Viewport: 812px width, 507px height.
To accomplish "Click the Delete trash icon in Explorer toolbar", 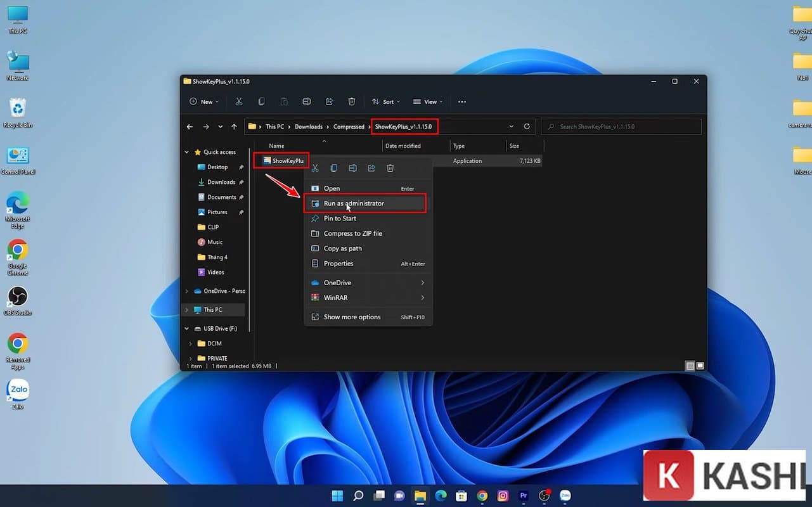I will [352, 101].
